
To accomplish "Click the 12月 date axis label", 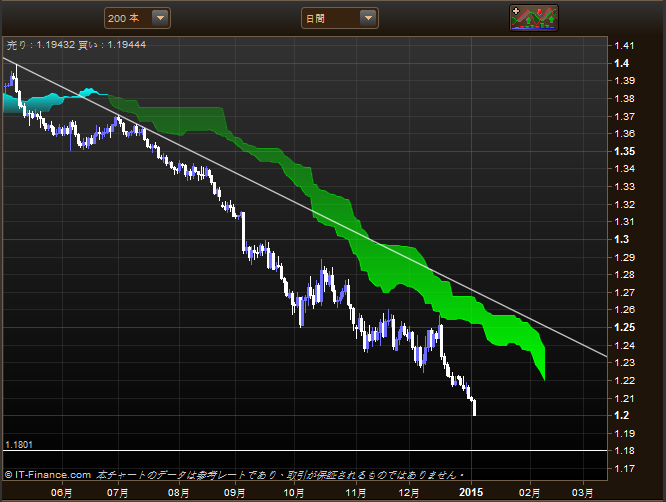I will click(x=409, y=493).
